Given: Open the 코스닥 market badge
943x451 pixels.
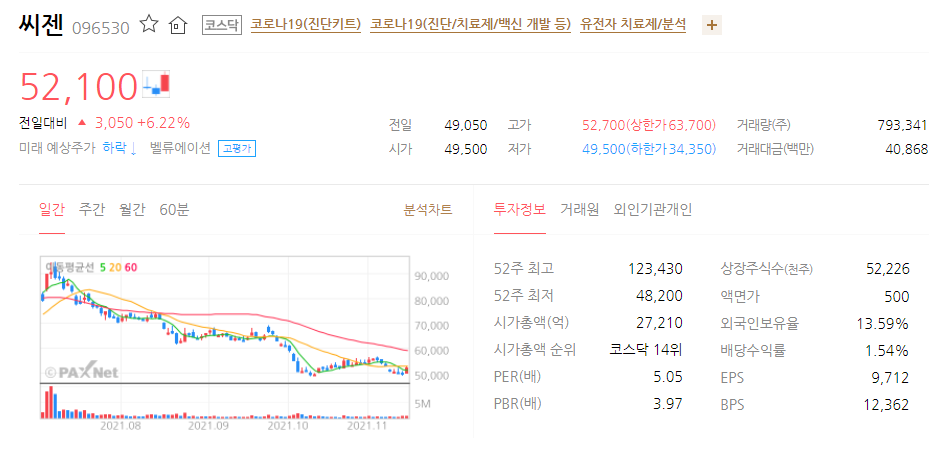Looking at the screenshot, I should [221, 25].
